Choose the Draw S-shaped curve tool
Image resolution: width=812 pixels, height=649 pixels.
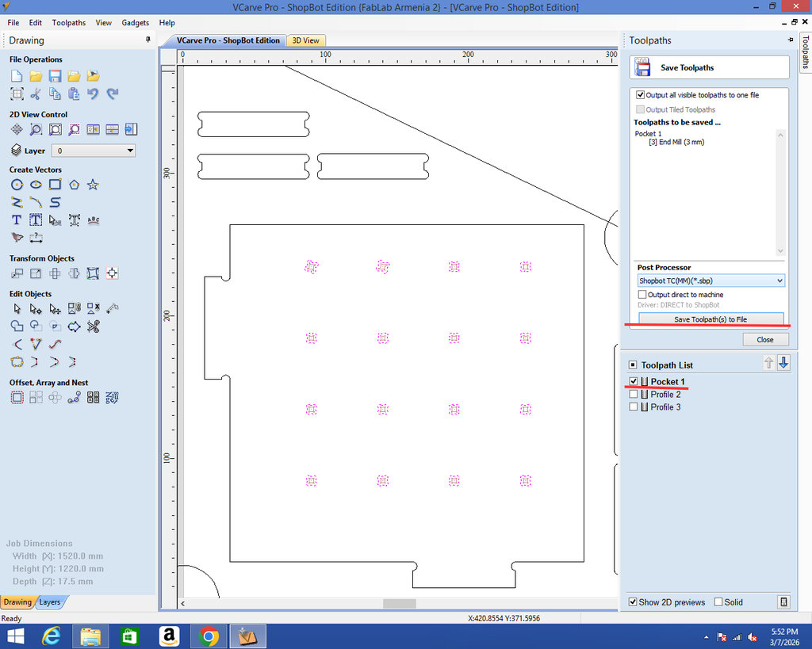coord(55,202)
